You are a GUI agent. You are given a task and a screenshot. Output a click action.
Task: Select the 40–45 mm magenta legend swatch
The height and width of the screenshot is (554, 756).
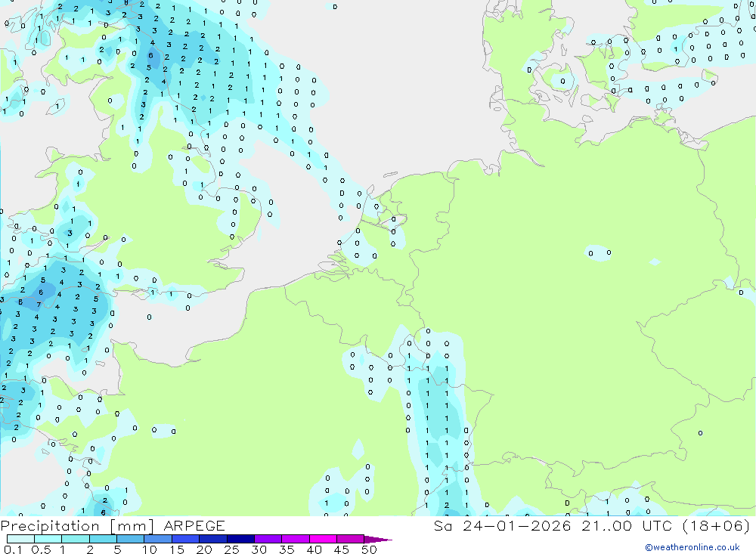click(323, 539)
